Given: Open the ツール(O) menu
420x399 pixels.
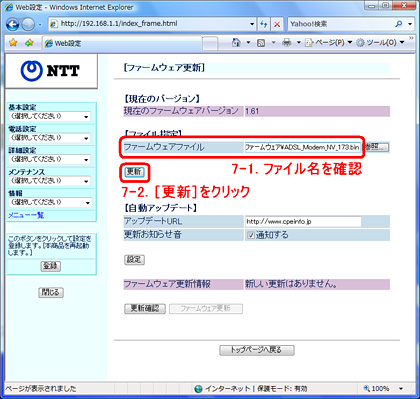Looking at the screenshot, I should 380,43.
